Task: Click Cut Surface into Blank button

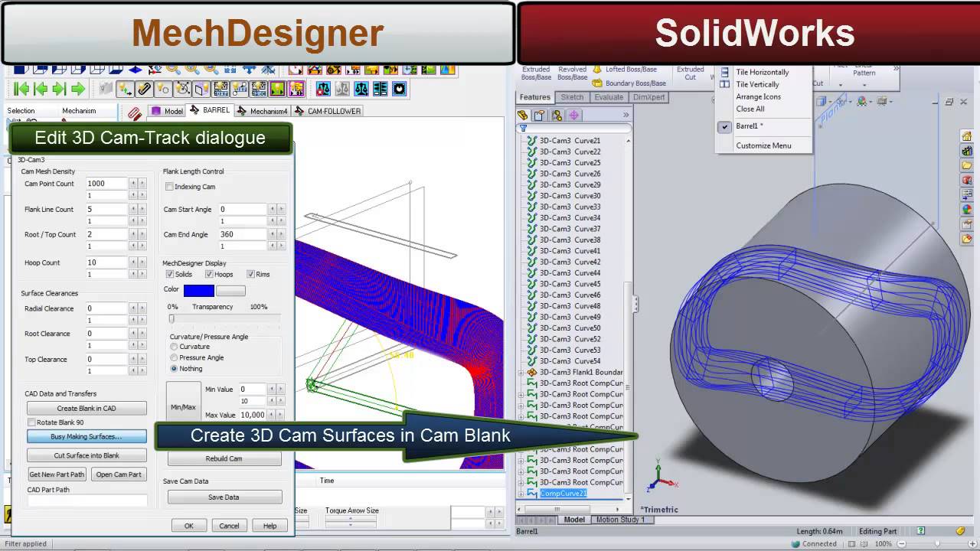Action: [87, 455]
